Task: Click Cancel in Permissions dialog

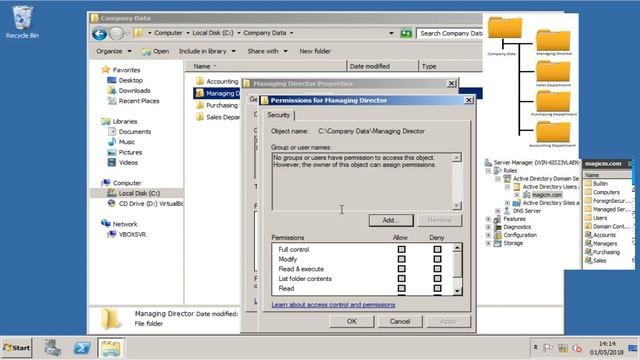Action: (x=400, y=322)
